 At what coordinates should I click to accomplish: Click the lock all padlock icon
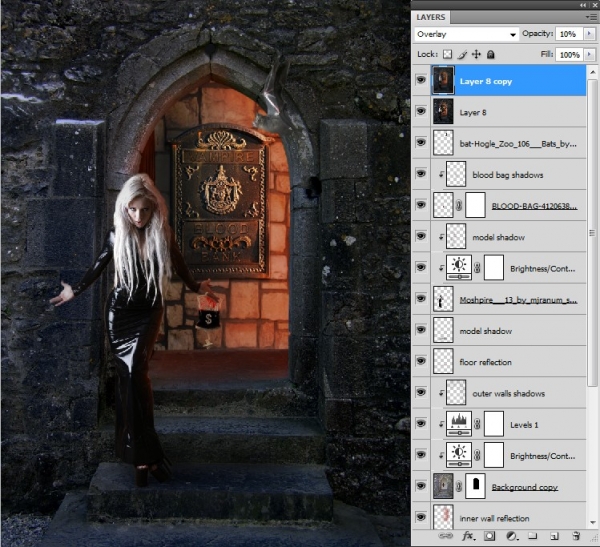point(491,55)
